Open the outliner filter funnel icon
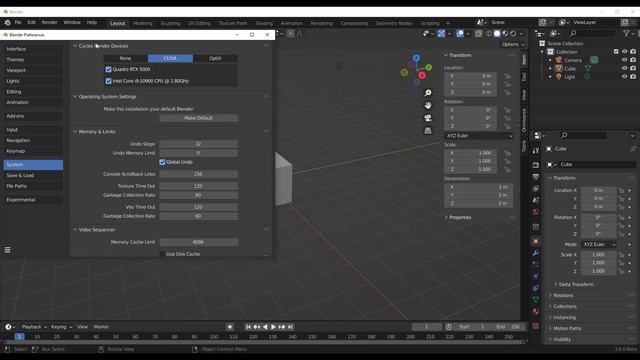 626,33
